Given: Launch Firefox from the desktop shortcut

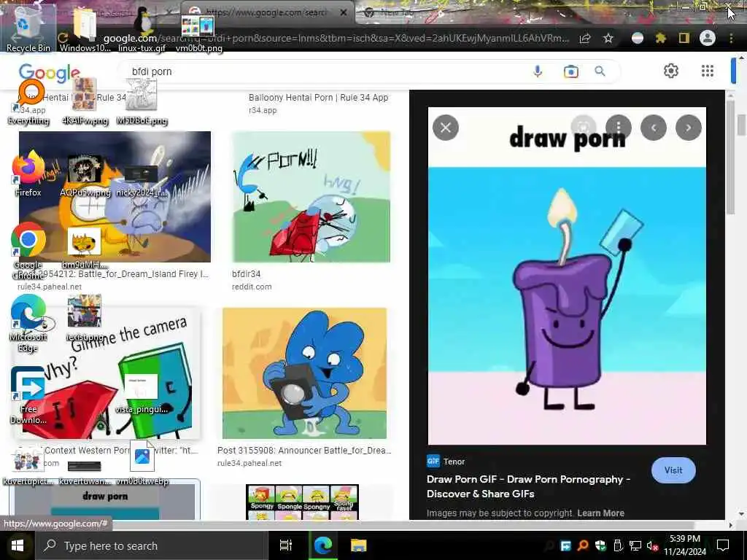Looking at the screenshot, I should pyautogui.click(x=28, y=174).
